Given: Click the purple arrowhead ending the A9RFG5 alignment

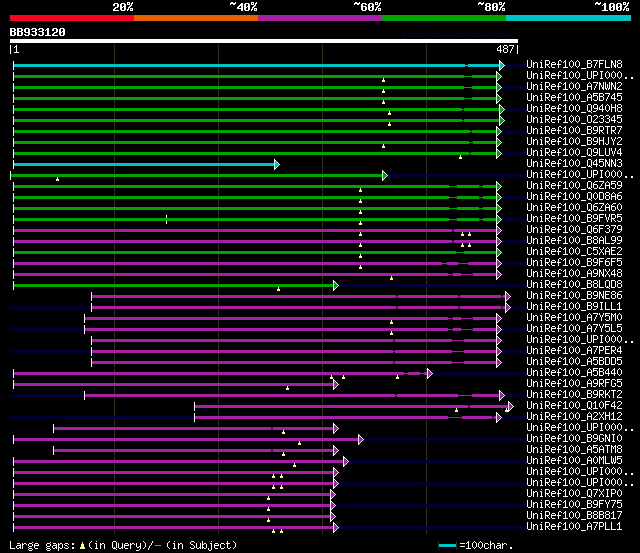Looking at the screenshot, I should pyautogui.click(x=336, y=384).
